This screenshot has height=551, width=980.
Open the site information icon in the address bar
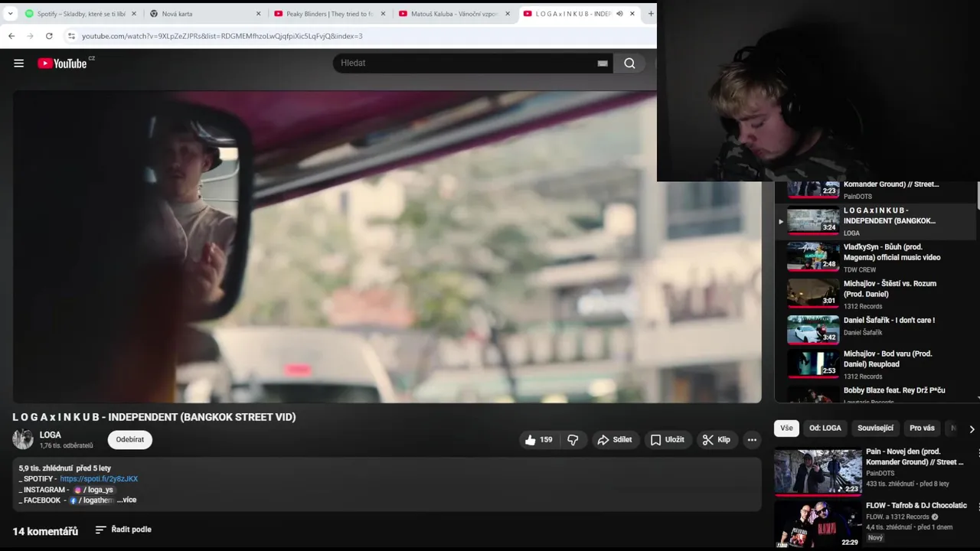pos(71,36)
